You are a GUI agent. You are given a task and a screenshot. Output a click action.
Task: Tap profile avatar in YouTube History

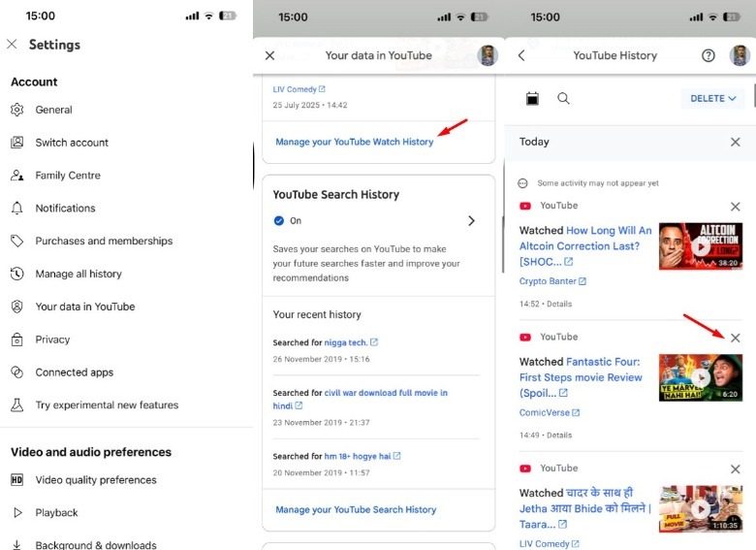740,55
